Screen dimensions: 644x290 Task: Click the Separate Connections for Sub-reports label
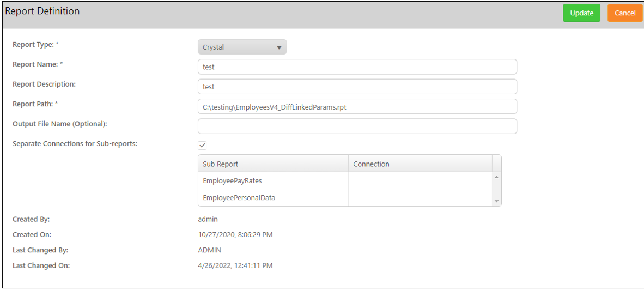pos(75,144)
